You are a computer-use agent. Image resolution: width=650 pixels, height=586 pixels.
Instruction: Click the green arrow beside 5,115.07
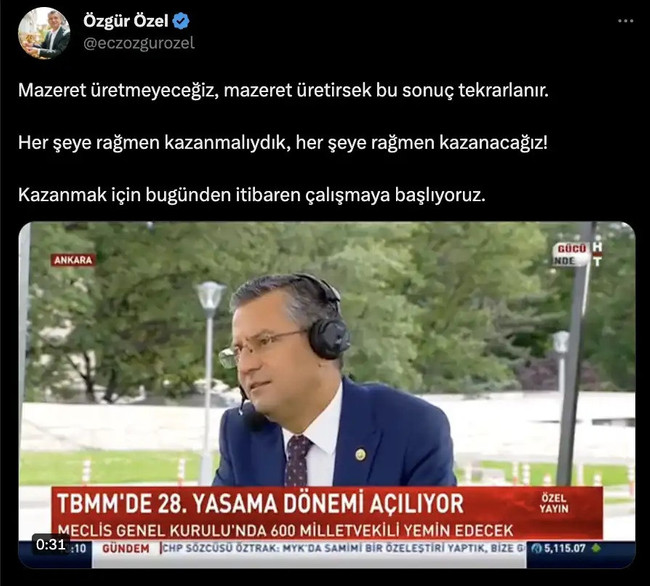click(x=596, y=548)
